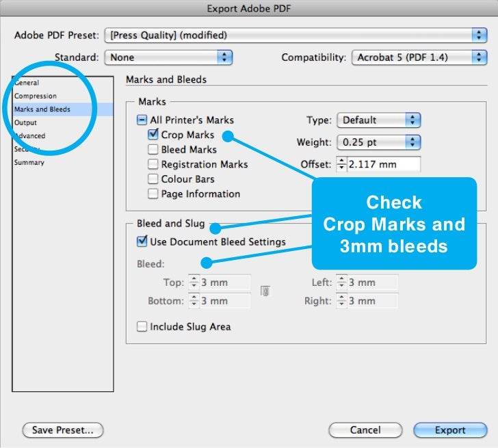The height and width of the screenshot is (448, 498).
Task: Uncheck Use Document Bleed Settings
Action: click(142, 241)
